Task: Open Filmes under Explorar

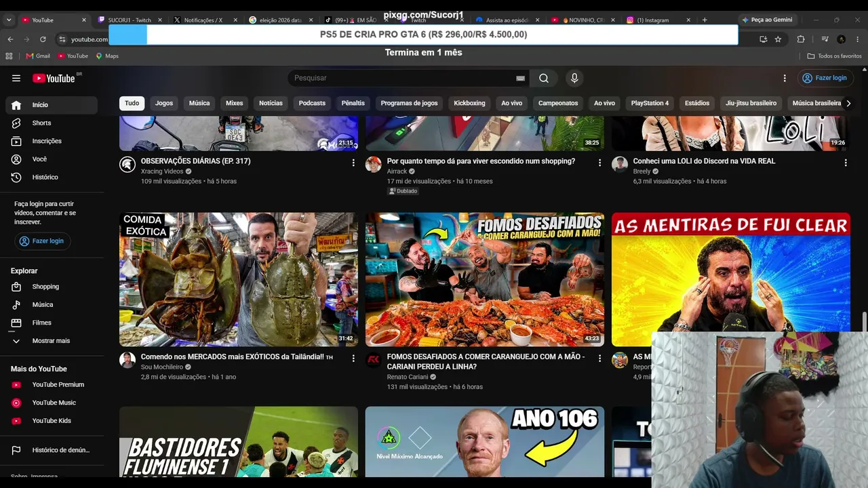Action: (52, 323)
